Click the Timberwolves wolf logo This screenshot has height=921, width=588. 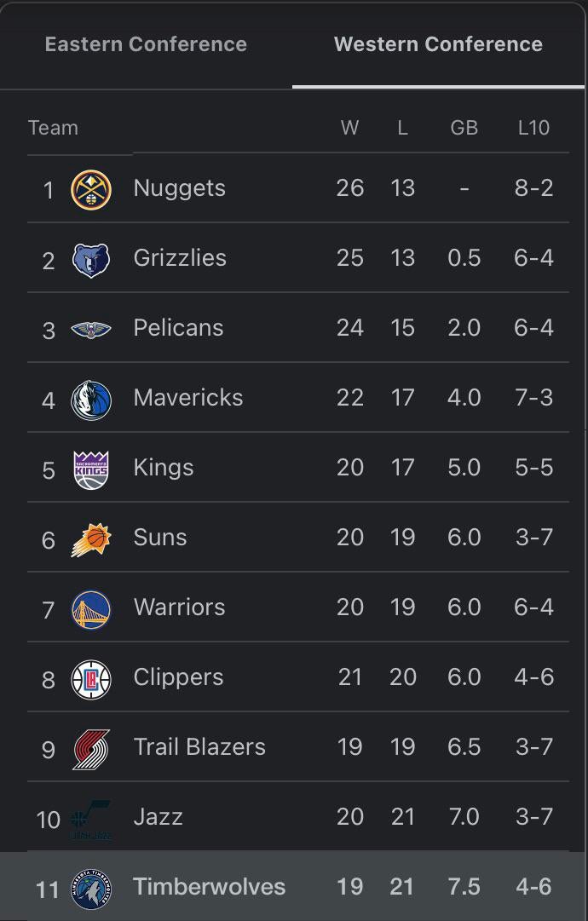click(x=91, y=888)
